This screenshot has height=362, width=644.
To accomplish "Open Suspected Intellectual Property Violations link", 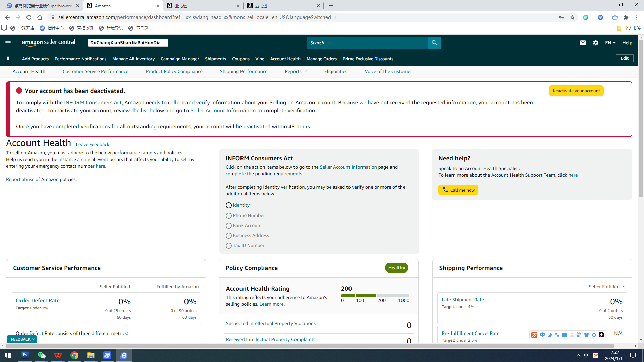I will pyautogui.click(x=271, y=323).
